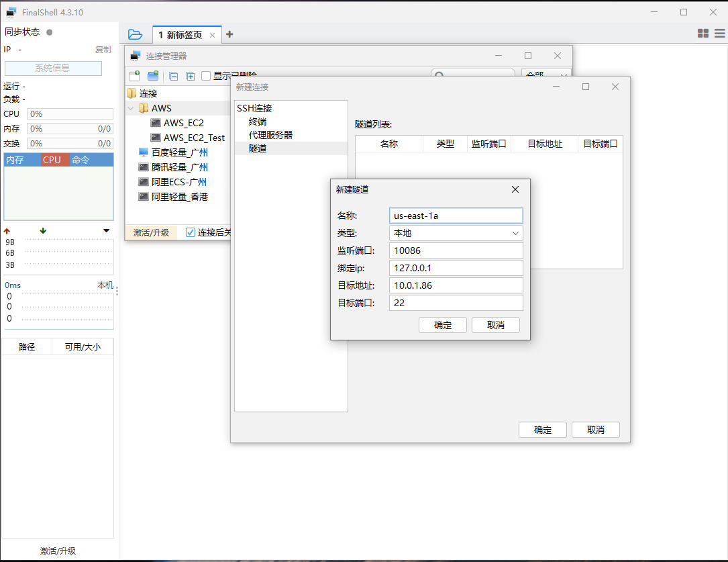Screen dimensions: 728x562
Task: Cancel with 取消 in 新建隧道 dialog
Action: point(495,325)
